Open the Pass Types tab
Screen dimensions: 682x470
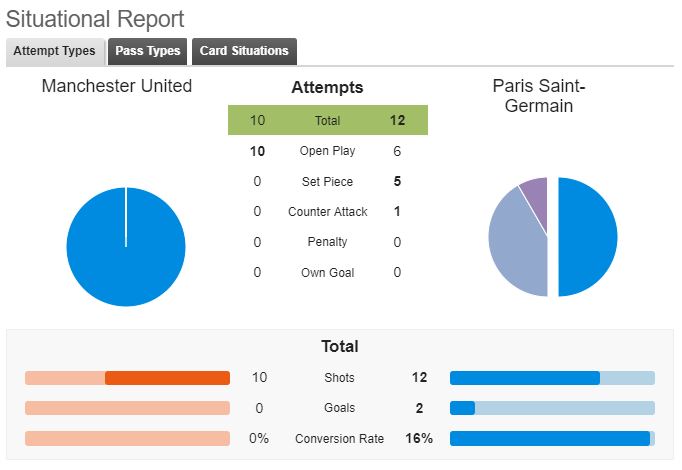point(147,51)
